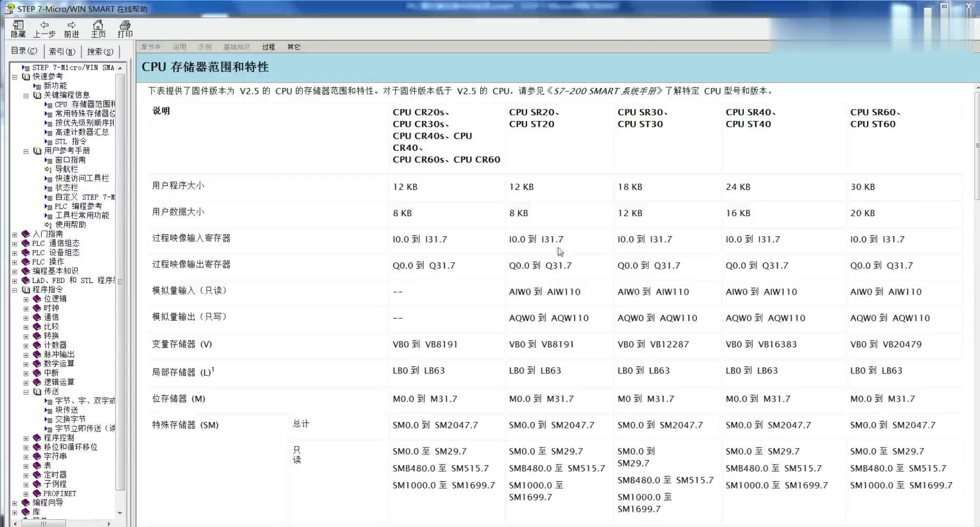Collapse the 程序指令 node
Viewport: 980px width, 527px height.
tap(15, 290)
